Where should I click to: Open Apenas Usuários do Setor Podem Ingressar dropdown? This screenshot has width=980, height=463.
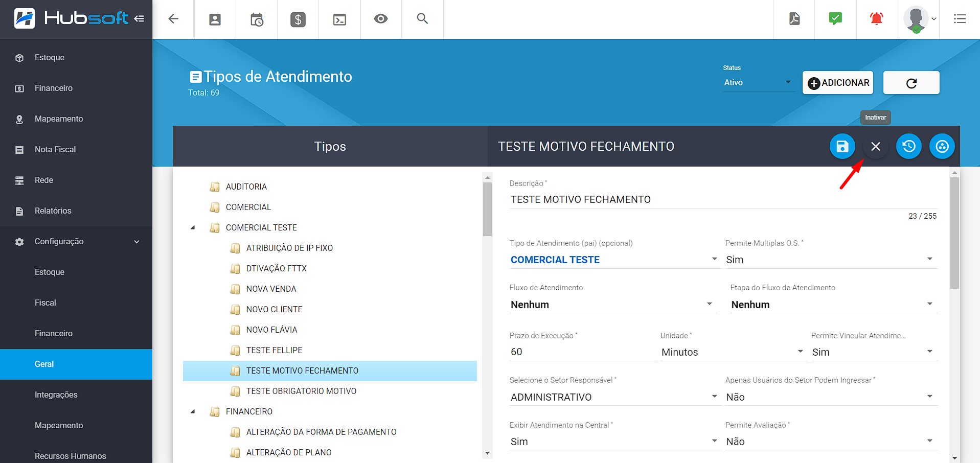[x=831, y=397]
